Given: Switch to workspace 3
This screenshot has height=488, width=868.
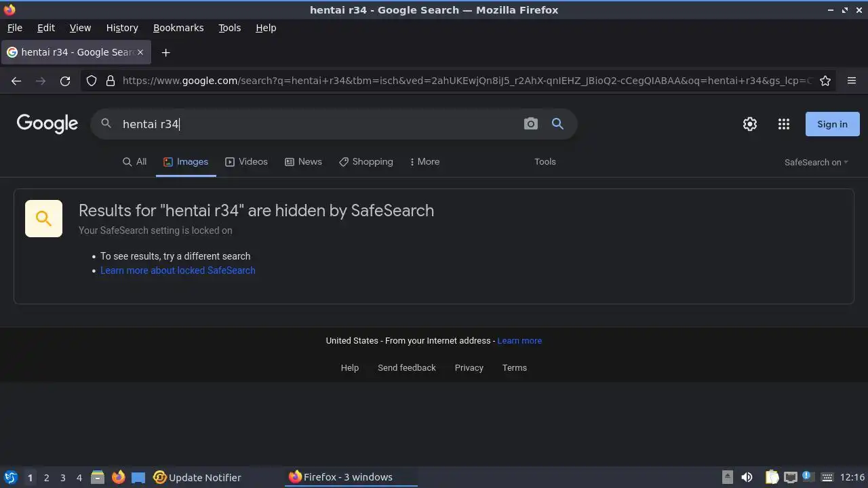Looking at the screenshot, I should [62, 478].
